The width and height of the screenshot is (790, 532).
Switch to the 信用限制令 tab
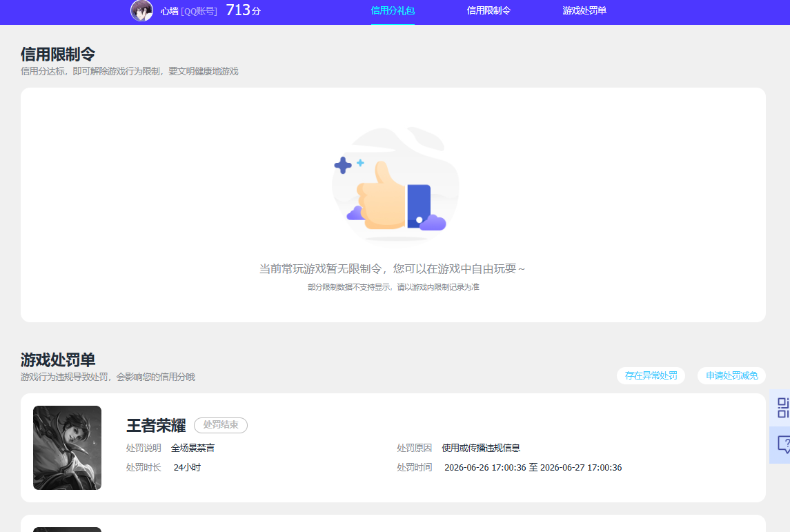point(488,10)
